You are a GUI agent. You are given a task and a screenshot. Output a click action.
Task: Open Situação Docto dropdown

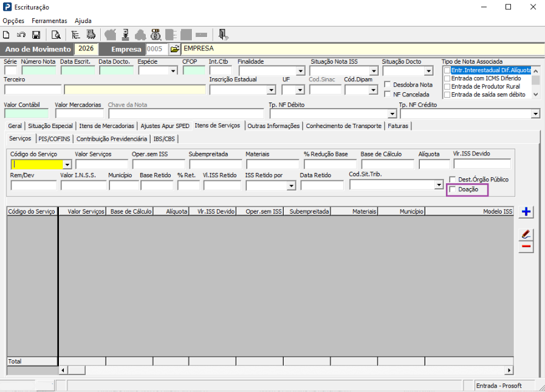pyautogui.click(x=428, y=71)
